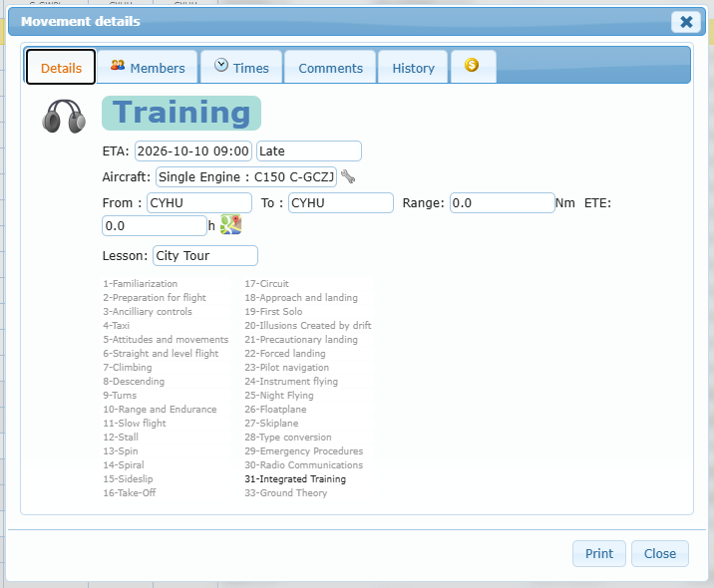Select 3-Ancilliary controls exercise
This screenshot has height=588, width=714.
148,311
